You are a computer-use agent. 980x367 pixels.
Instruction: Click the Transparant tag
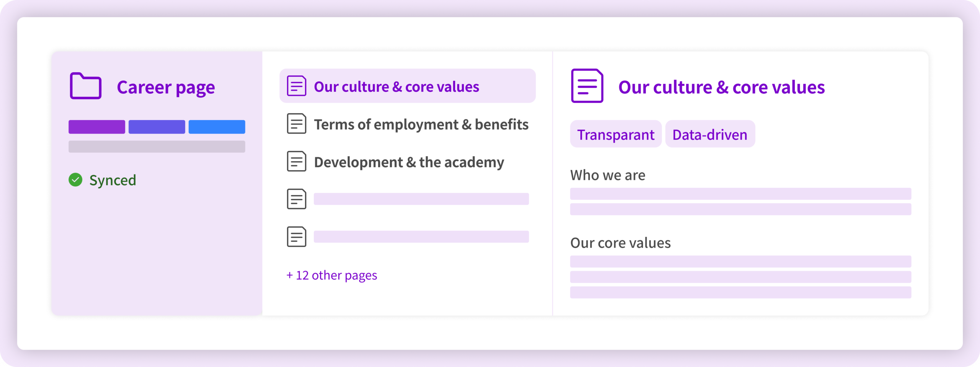coord(616,134)
